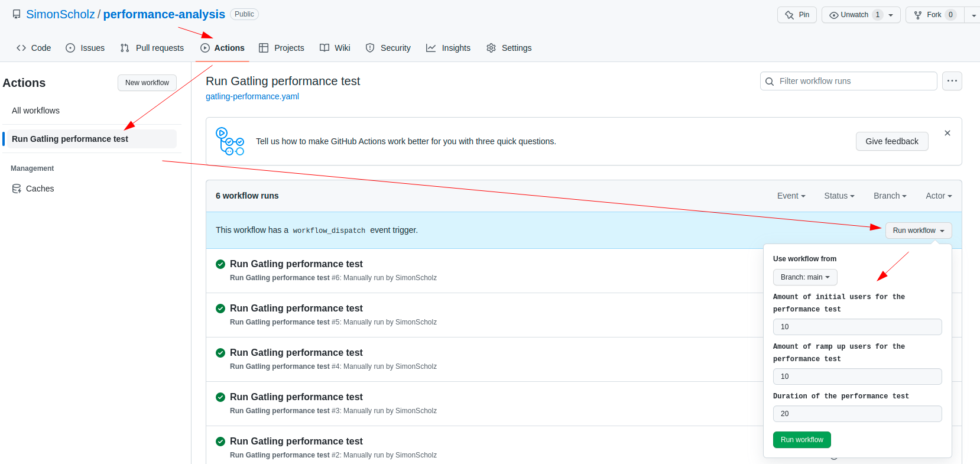Screen dimensions: 980x464
Task: Click the ramp up users amount input field
Action: (x=857, y=377)
